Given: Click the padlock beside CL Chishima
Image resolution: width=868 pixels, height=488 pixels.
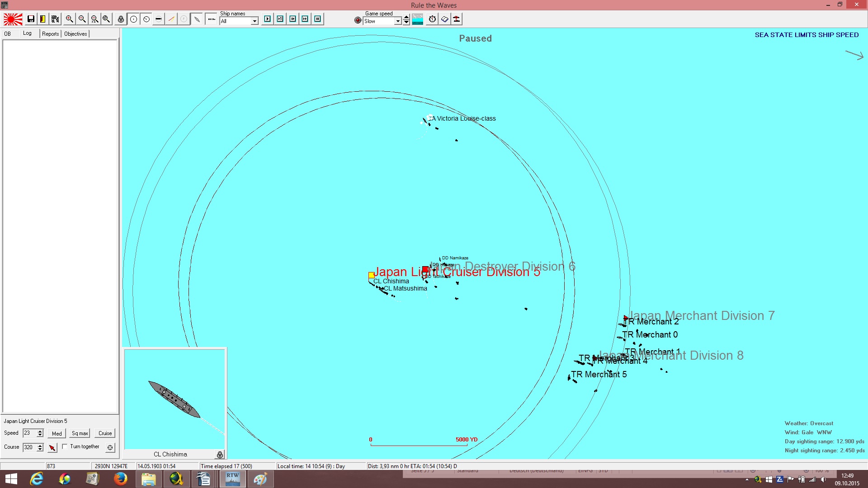Looking at the screenshot, I should (x=220, y=455).
